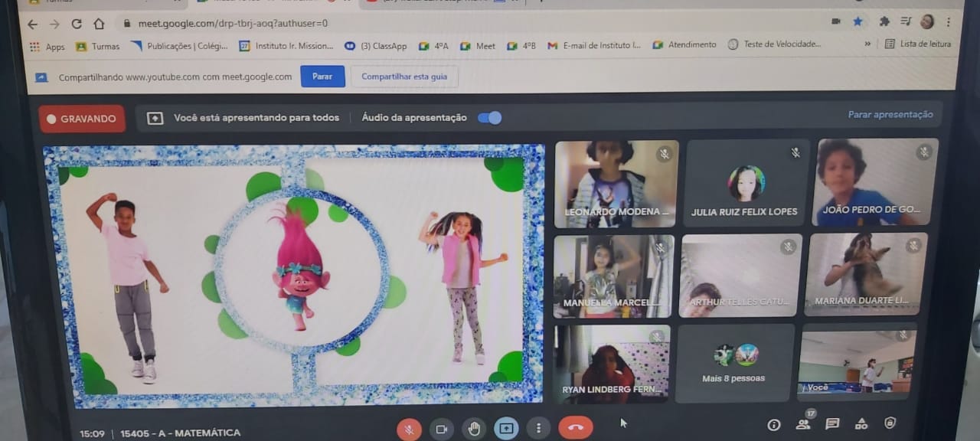Select the Você self-view tile
This screenshot has width=980, height=441.
tap(857, 361)
